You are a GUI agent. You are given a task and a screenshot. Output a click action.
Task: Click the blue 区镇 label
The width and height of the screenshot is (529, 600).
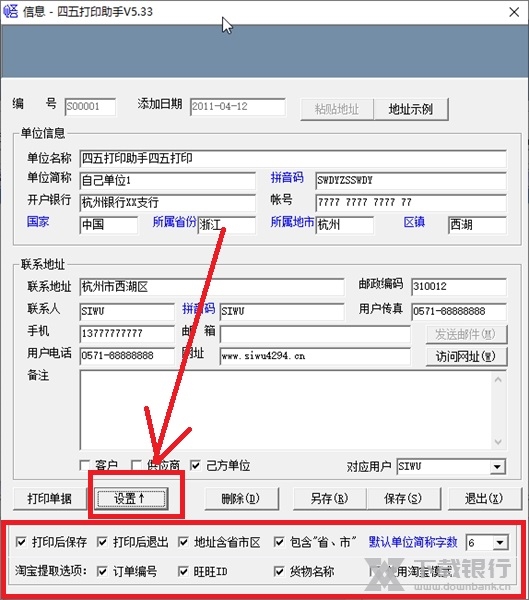tap(414, 222)
